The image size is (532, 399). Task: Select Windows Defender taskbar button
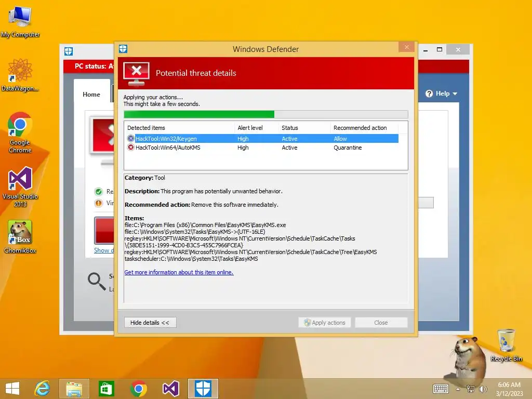click(203, 389)
